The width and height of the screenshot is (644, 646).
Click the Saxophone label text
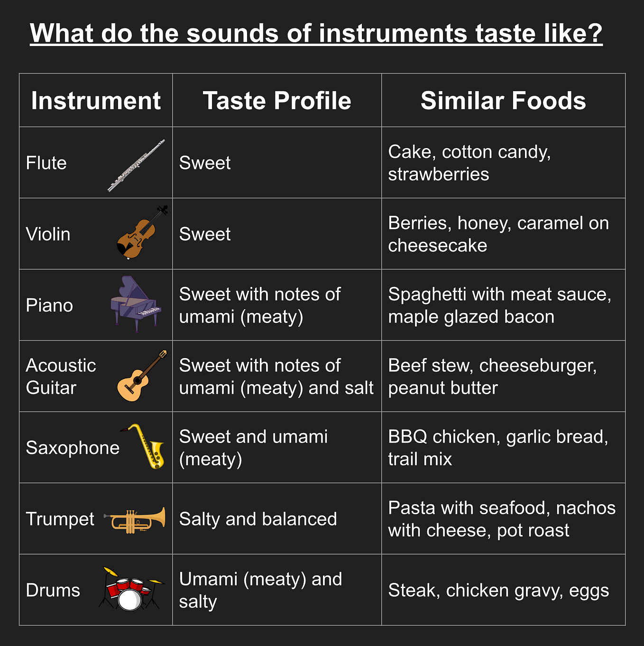(73, 448)
